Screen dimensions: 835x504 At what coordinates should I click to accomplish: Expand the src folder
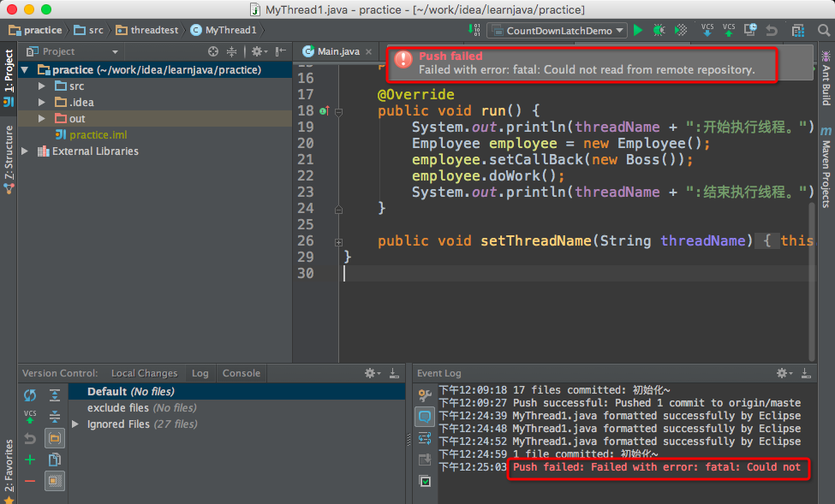coord(42,86)
